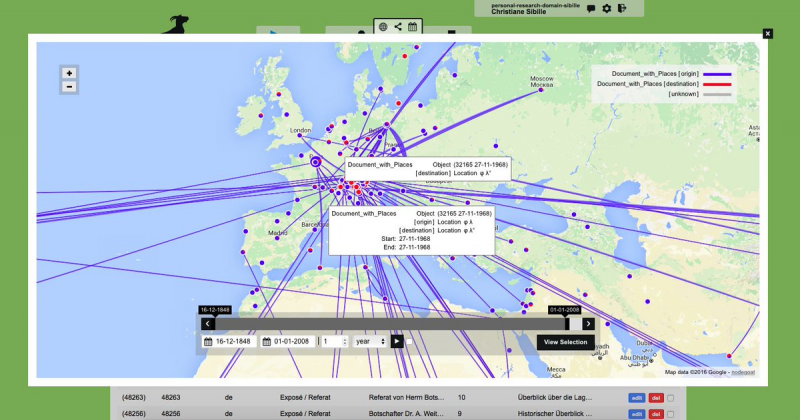Log out using the exit icon

tap(622, 9)
